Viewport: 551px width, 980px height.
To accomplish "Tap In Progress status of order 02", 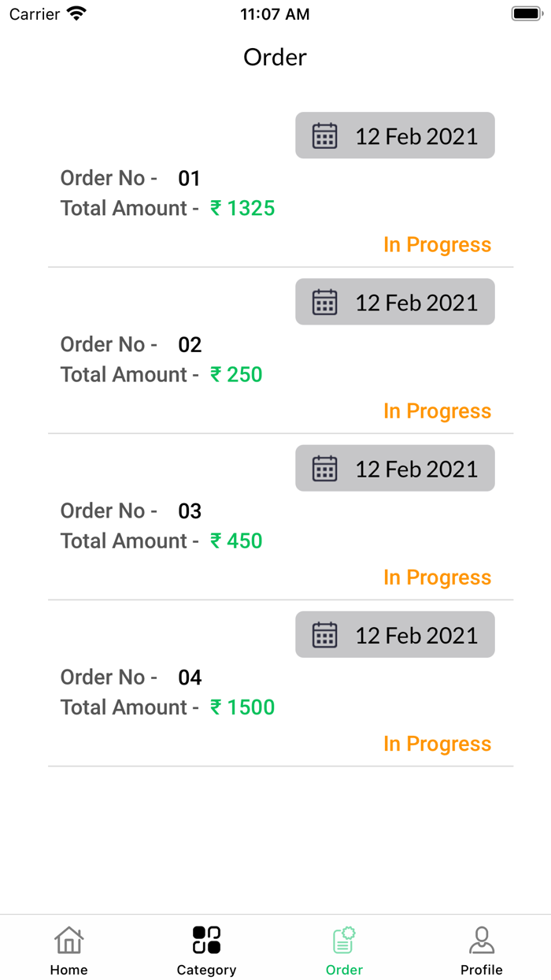I will (437, 411).
